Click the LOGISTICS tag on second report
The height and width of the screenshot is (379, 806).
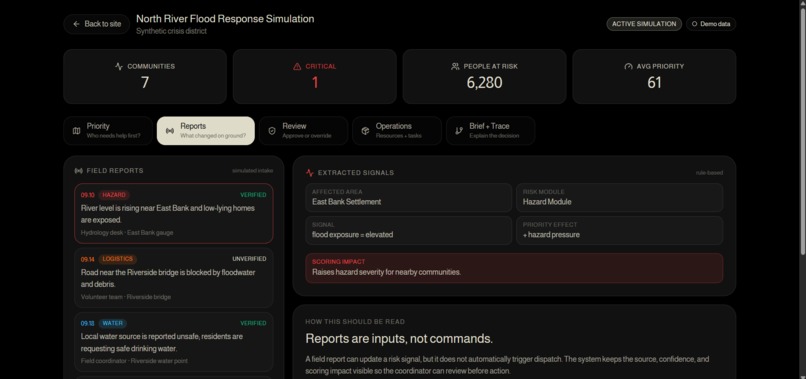pyautogui.click(x=118, y=259)
